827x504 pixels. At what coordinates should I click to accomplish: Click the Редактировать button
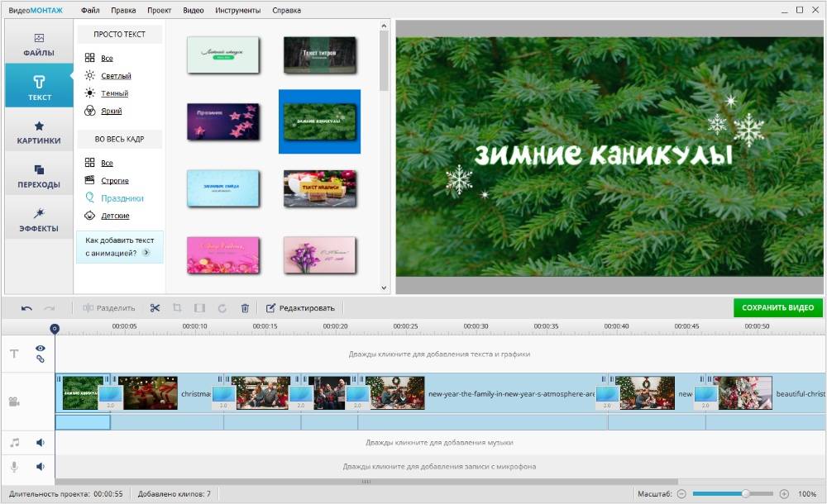300,308
